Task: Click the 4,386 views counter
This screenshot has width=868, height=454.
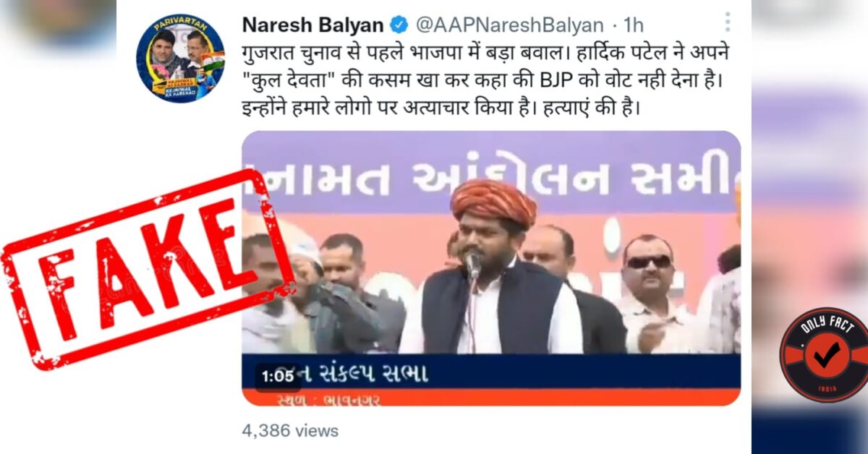Action: click(x=290, y=431)
